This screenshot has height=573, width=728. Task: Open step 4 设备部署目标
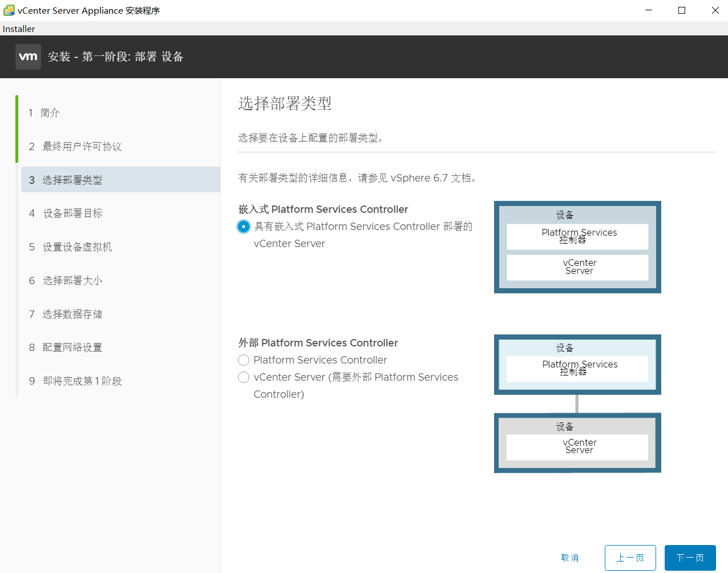pyautogui.click(x=119, y=213)
